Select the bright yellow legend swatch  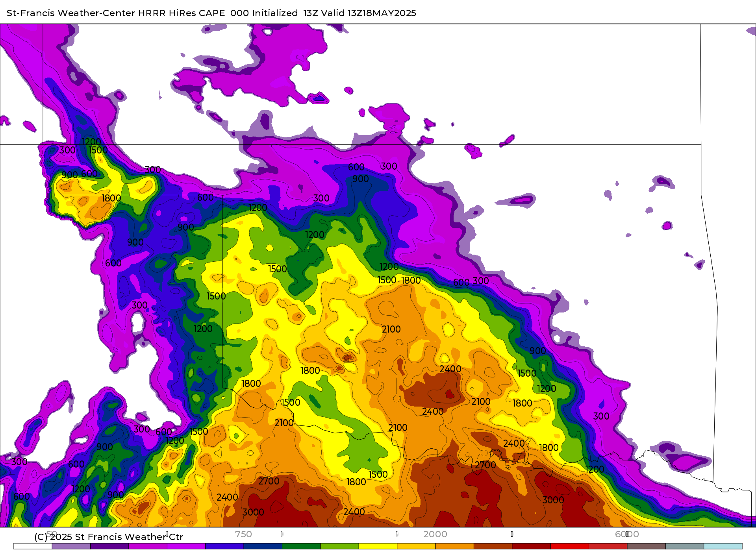tap(378, 546)
